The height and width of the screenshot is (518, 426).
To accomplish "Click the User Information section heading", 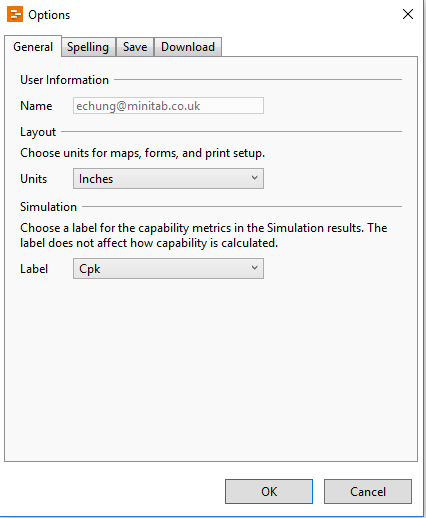I will pyautogui.click(x=64, y=80).
